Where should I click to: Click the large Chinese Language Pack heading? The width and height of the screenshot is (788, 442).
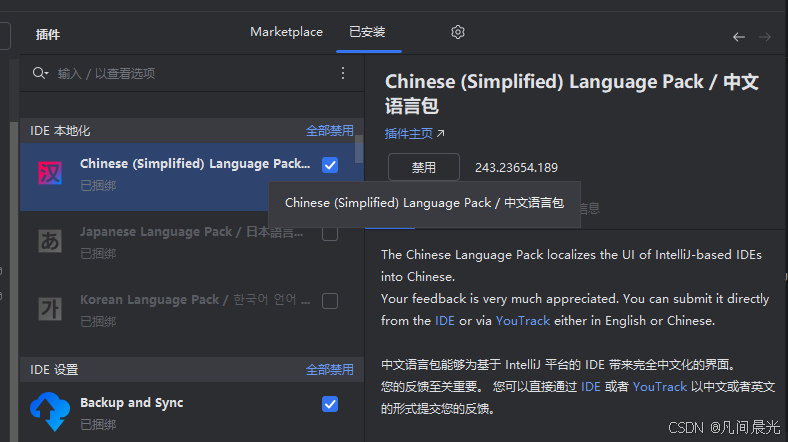571,94
